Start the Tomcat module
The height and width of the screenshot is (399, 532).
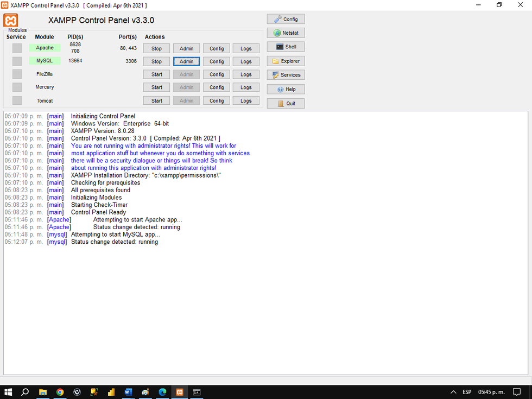pyautogui.click(x=156, y=101)
